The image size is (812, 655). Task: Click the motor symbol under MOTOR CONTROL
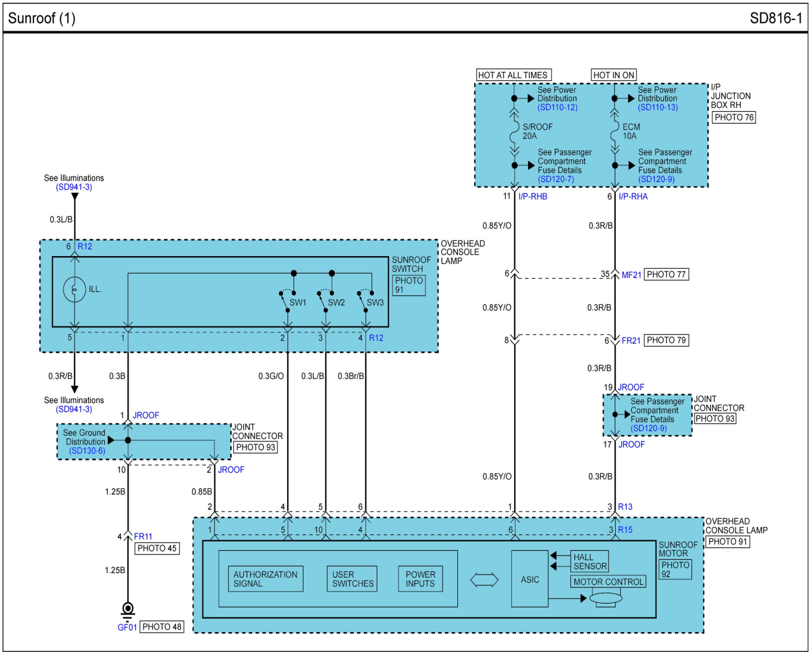[606, 599]
